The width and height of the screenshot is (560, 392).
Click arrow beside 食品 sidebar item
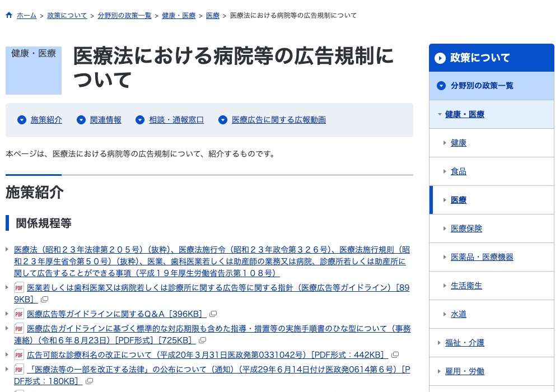445,171
